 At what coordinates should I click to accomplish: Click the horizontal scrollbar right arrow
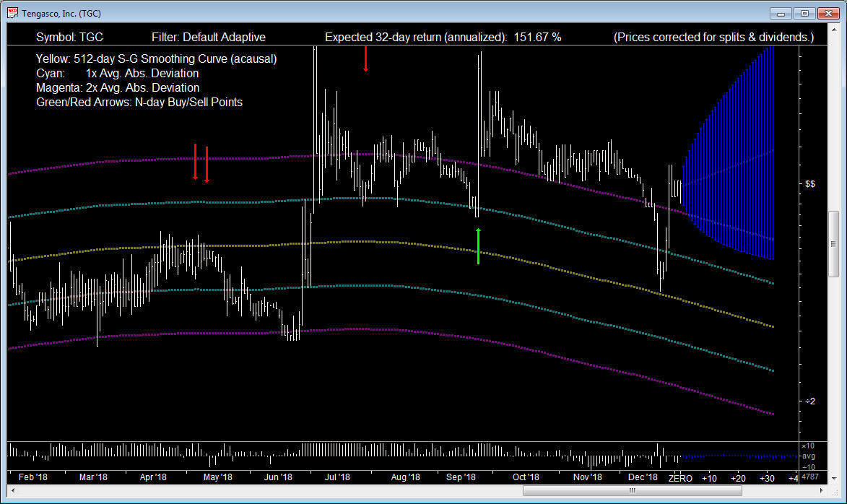(x=821, y=490)
